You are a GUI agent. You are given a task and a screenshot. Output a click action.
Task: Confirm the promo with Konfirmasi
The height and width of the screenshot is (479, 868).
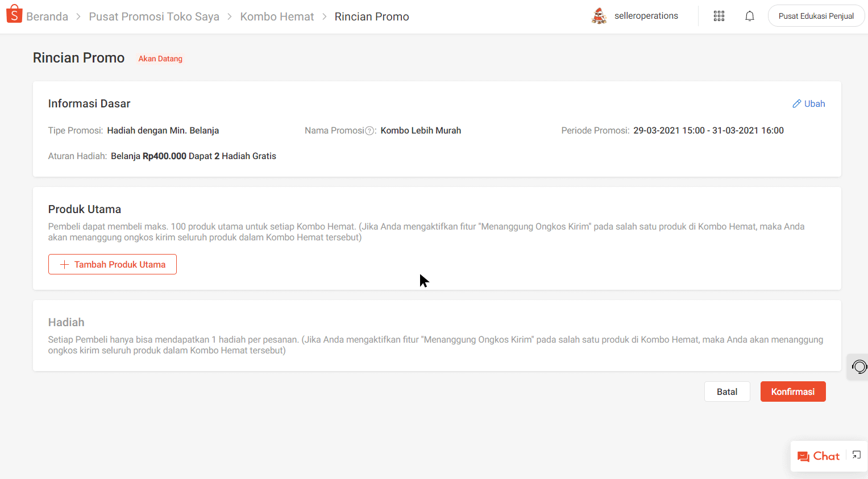click(792, 391)
